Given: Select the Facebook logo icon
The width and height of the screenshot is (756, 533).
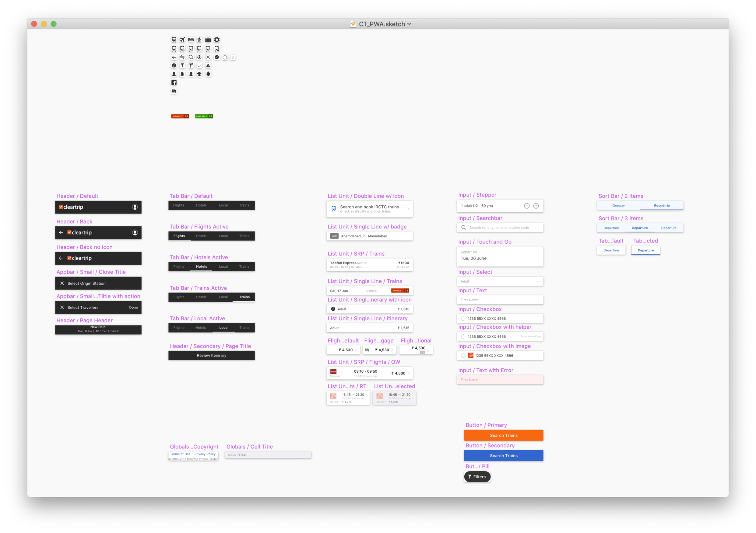Looking at the screenshot, I should [174, 82].
